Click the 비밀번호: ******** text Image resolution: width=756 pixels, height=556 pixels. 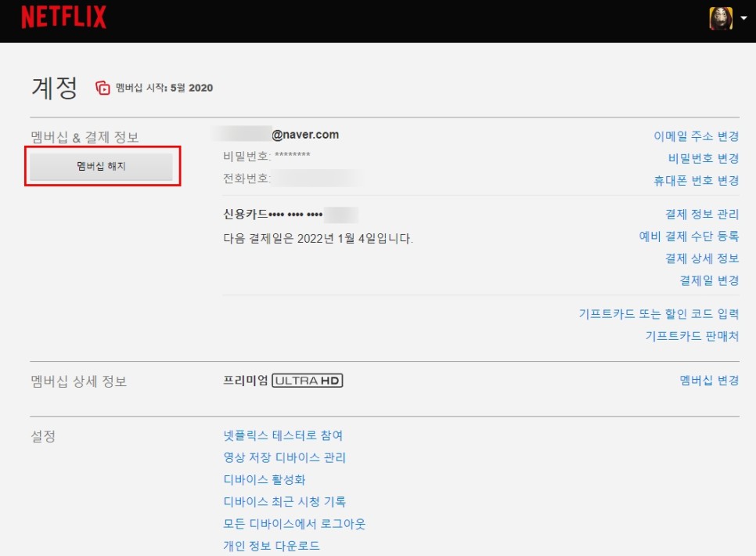coord(267,156)
